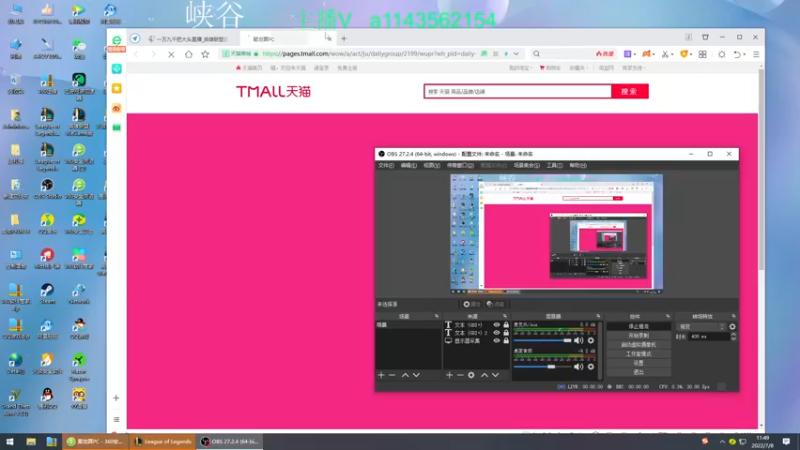Toggle visibility of the 文本 (GDI+) source
Viewport: 800px width, 450px height.
tap(496, 324)
